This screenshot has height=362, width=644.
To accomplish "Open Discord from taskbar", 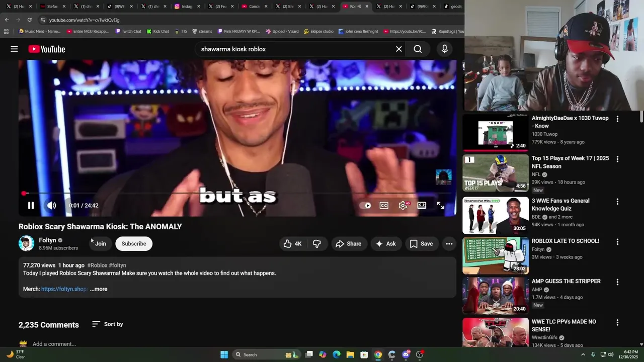I will click(406, 354).
